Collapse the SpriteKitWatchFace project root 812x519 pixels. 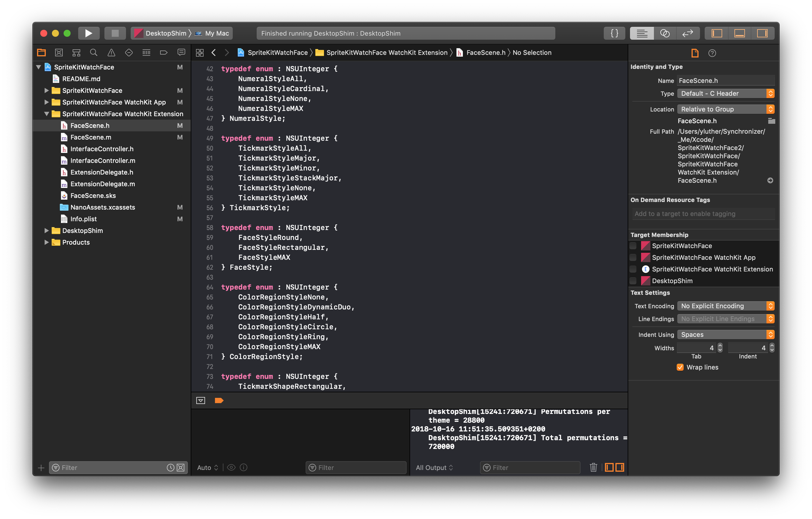38,67
